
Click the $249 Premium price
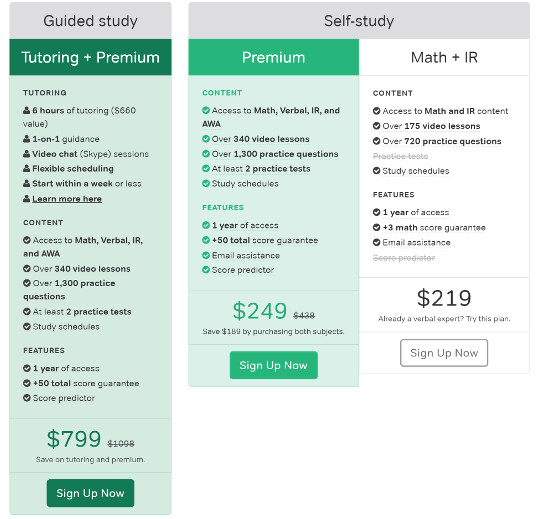coord(260,311)
